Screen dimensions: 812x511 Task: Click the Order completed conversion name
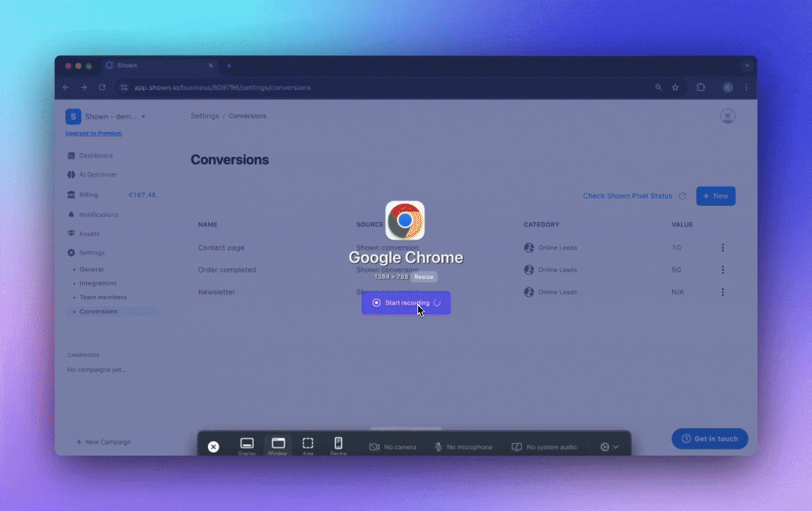(x=227, y=270)
